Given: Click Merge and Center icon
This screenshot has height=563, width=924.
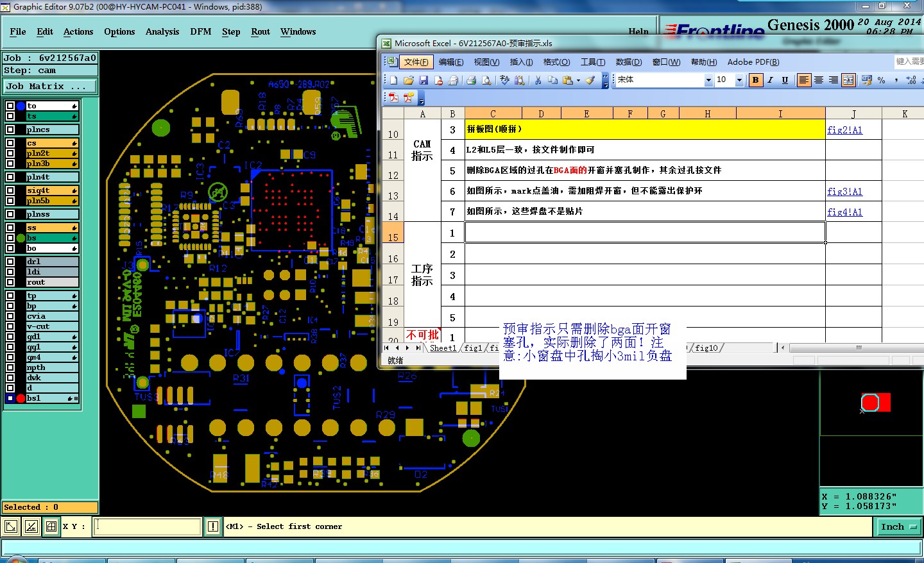Looking at the screenshot, I should [848, 80].
